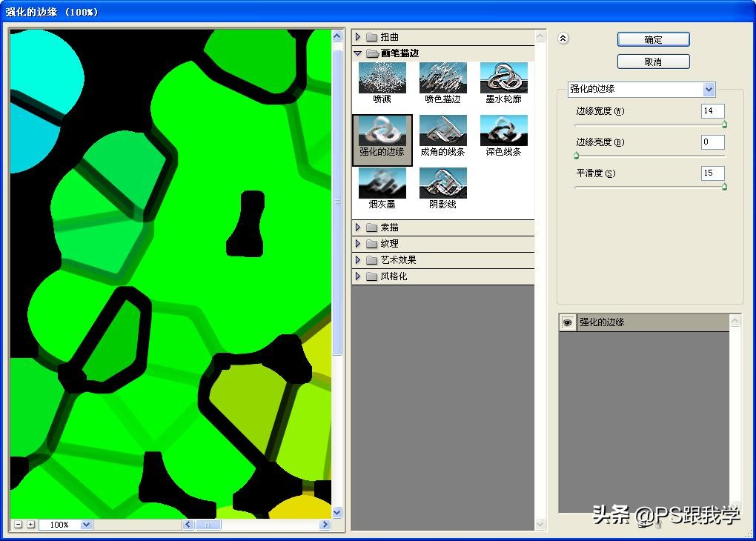
Task: Select the 喷溅 (Spatter) filter thumbnail
Action: tap(381, 77)
